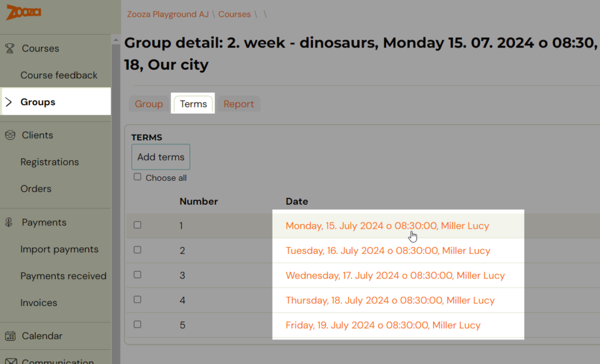Viewport: 600px width, 364px height.
Task: Click the Zooza logo
Action: tap(23, 12)
